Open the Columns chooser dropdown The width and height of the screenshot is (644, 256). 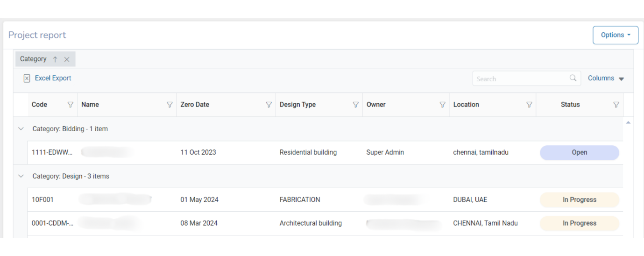(x=606, y=78)
